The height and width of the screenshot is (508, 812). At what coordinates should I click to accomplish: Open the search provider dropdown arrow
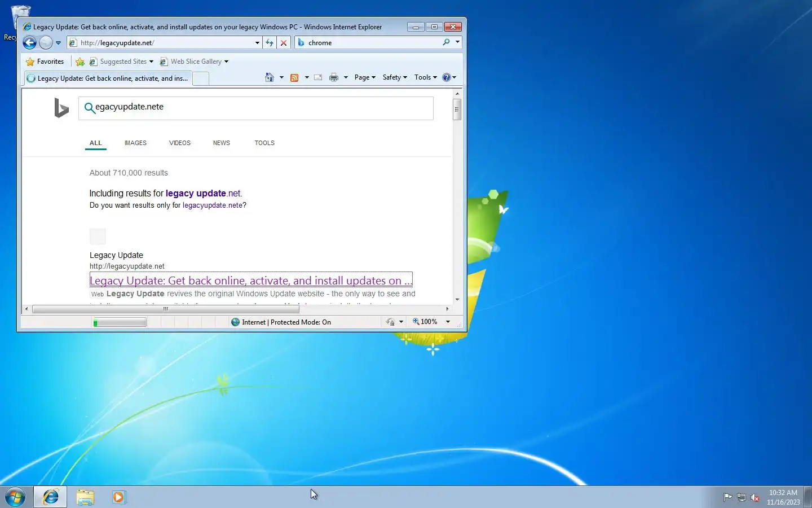click(457, 42)
